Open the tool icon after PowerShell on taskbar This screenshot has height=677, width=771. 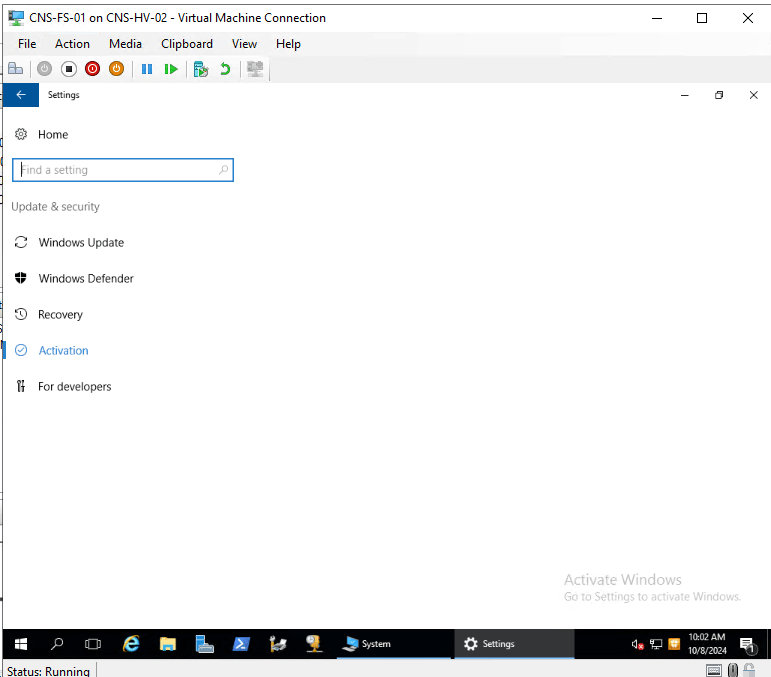point(278,644)
